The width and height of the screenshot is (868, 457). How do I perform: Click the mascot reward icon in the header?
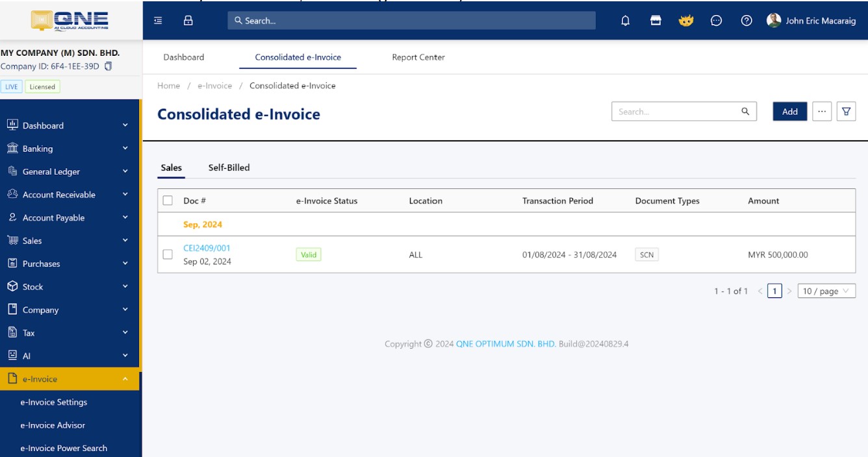pyautogui.click(x=685, y=20)
